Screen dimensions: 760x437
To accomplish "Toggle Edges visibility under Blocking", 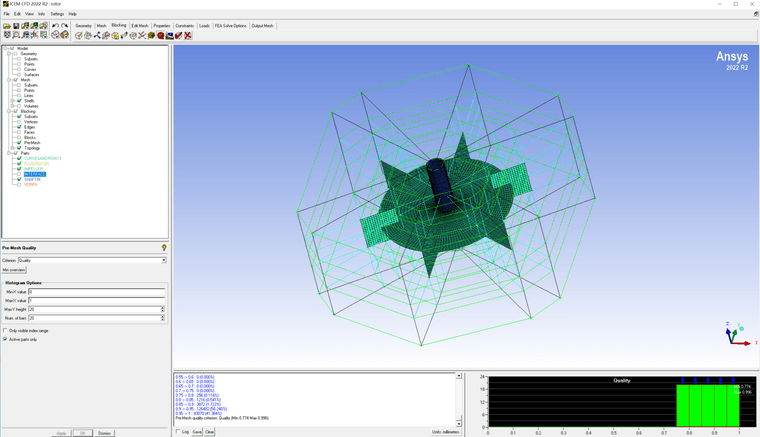I will pos(19,127).
